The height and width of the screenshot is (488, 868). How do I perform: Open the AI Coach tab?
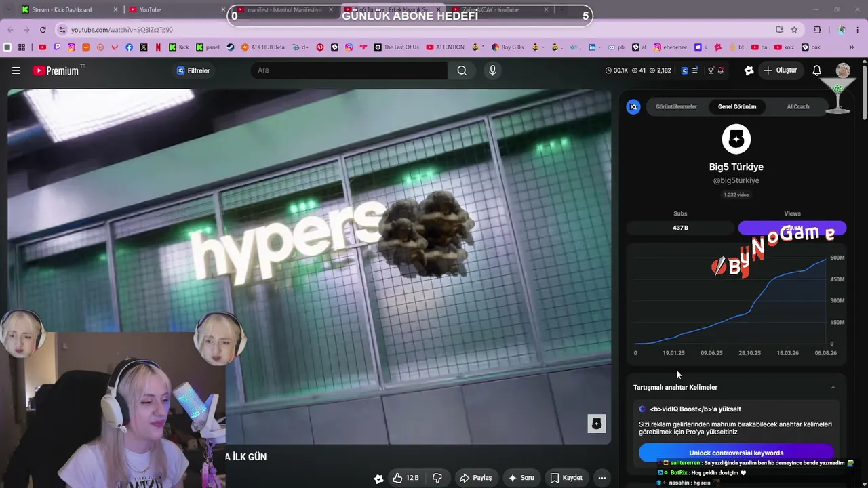click(798, 106)
